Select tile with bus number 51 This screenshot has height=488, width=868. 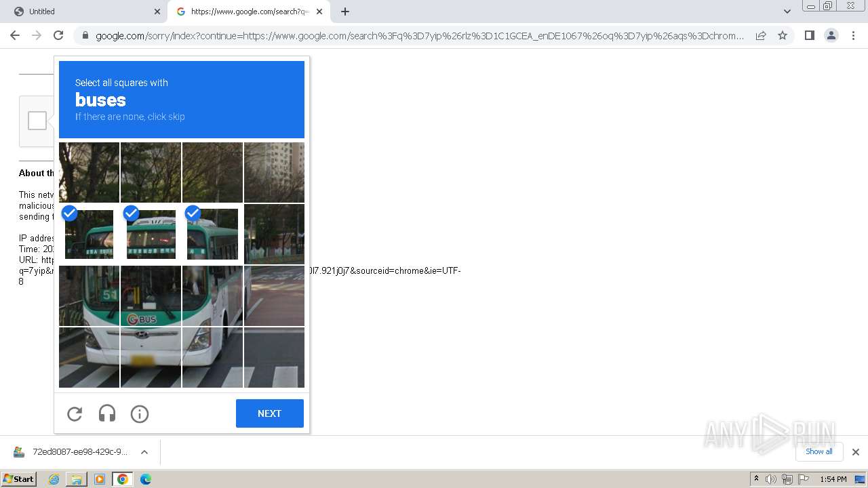[x=89, y=296]
